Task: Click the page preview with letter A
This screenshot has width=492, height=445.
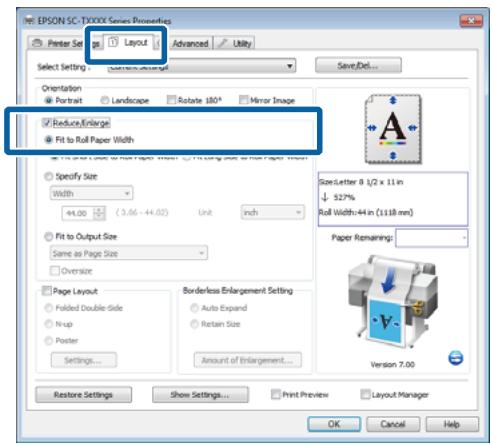Action: (393, 129)
